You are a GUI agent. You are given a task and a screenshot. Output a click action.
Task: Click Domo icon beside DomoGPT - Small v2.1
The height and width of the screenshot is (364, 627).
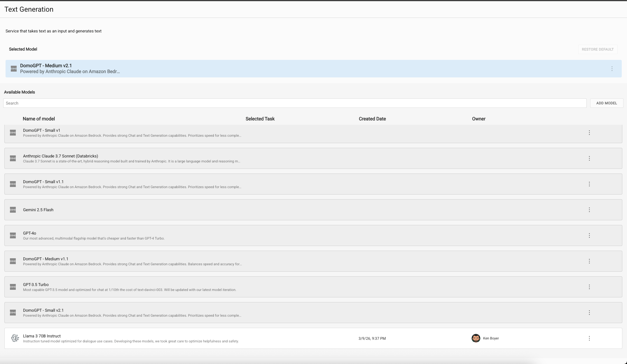tap(13, 313)
